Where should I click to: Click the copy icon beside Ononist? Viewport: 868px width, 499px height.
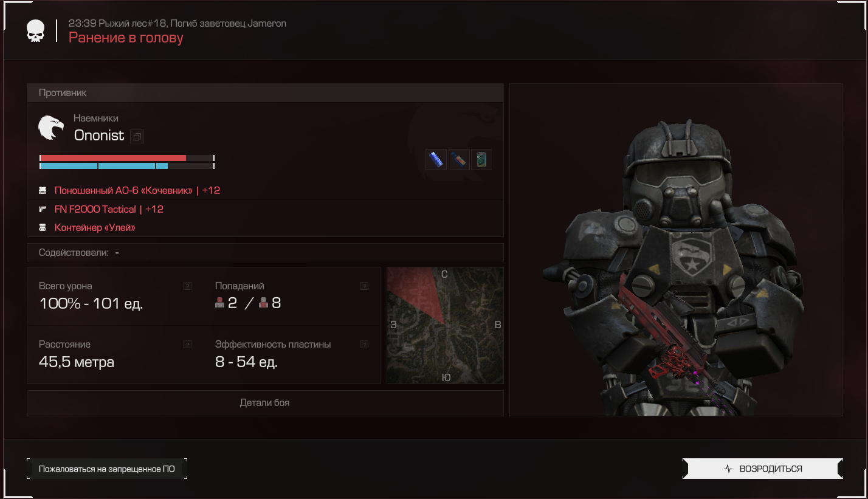137,136
